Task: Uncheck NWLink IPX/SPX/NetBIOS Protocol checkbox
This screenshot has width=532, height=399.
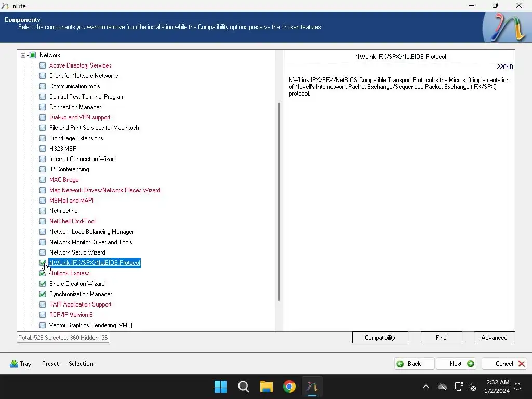Action: point(43,262)
